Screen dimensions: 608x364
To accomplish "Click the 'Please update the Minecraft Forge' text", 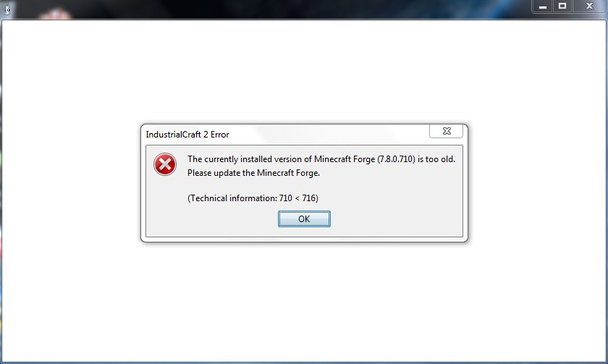I will pyautogui.click(x=253, y=173).
